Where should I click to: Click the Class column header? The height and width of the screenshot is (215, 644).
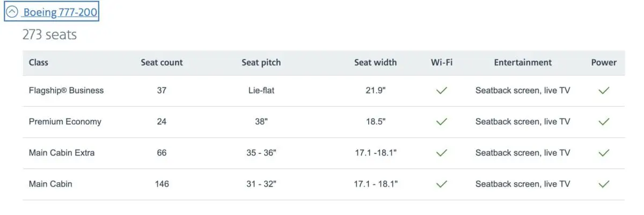(39, 62)
